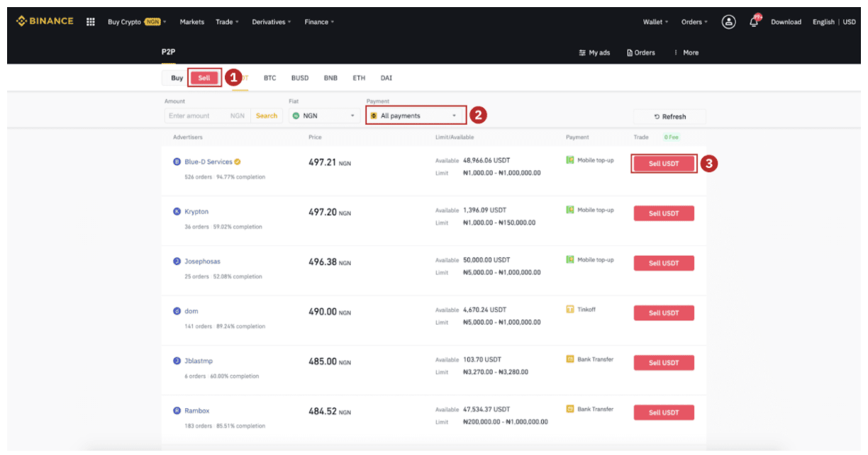
Task: Open Jblastmp advertiser profile name
Action: pyautogui.click(x=199, y=361)
